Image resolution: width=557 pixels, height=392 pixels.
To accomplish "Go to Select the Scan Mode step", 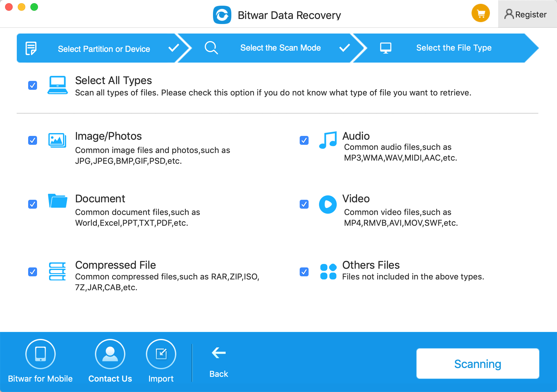I will (280, 48).
